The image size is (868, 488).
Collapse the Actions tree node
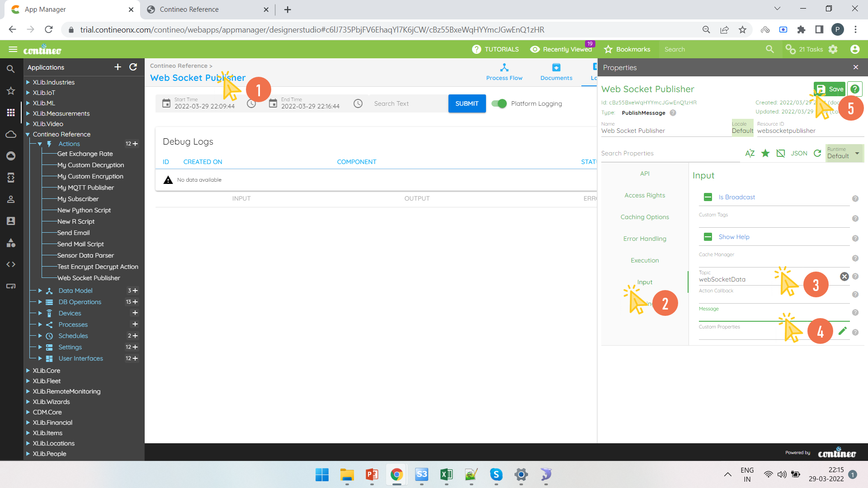click(x=40, y=144)
